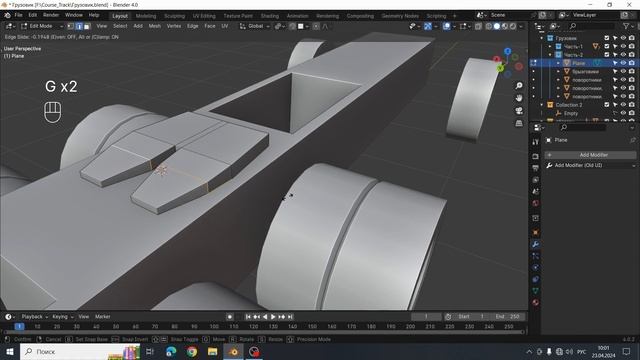Select face select mode icon
This screenshot has height=360, width=640.
click(87, 26)
